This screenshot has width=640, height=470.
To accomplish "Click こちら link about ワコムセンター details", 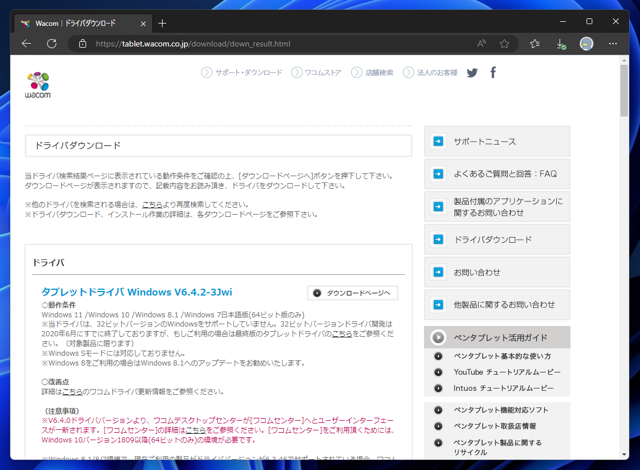I will pos(196,430).
